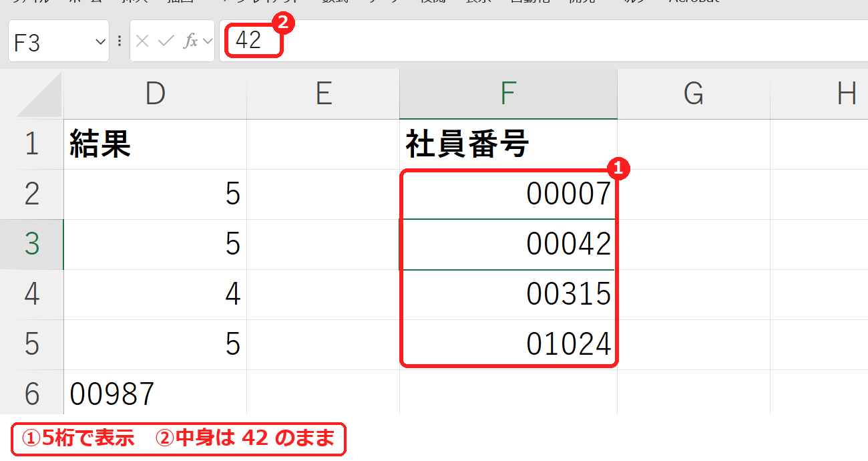868x461 pixels.
Task: Select cell containing 00315
Action: (x=508, y=295)
